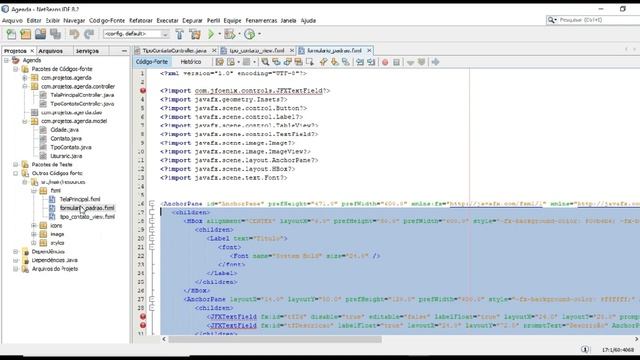Run the project with green play icon

coord(211,34)
